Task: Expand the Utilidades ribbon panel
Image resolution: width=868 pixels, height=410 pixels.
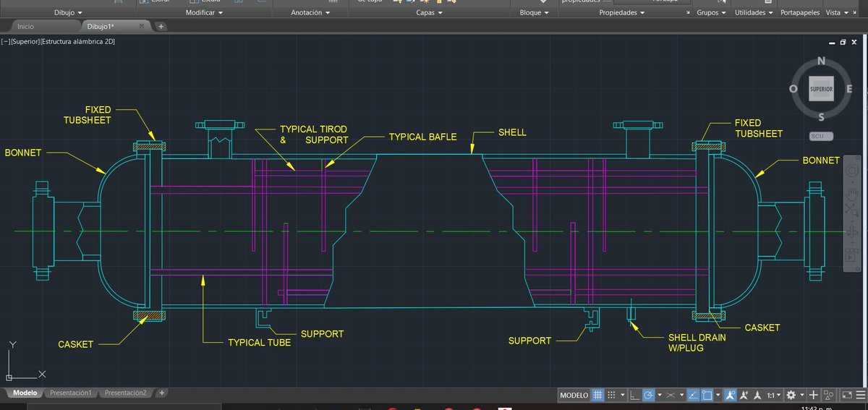Action: tap(754, 13)
